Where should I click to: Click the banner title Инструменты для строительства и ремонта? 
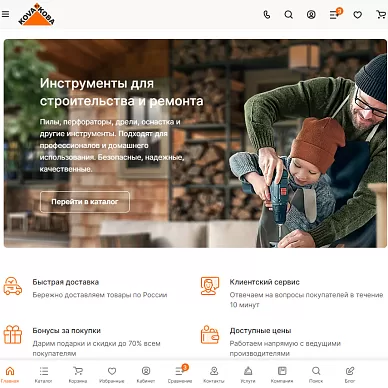[x=121, y=92]
